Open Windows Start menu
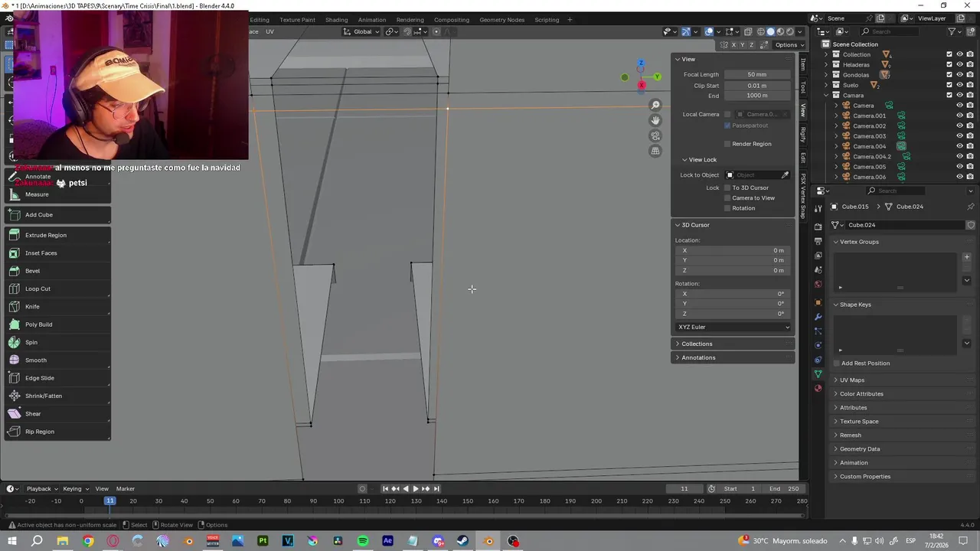The height and width of the screenshot is (551, 980). point(12,541)
